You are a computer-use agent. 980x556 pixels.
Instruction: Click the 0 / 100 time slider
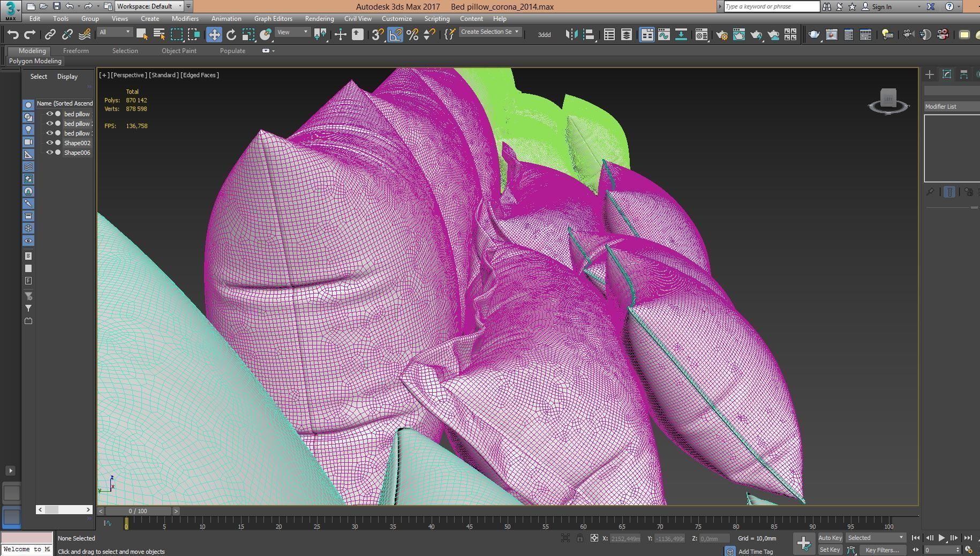tap(139, 511)
